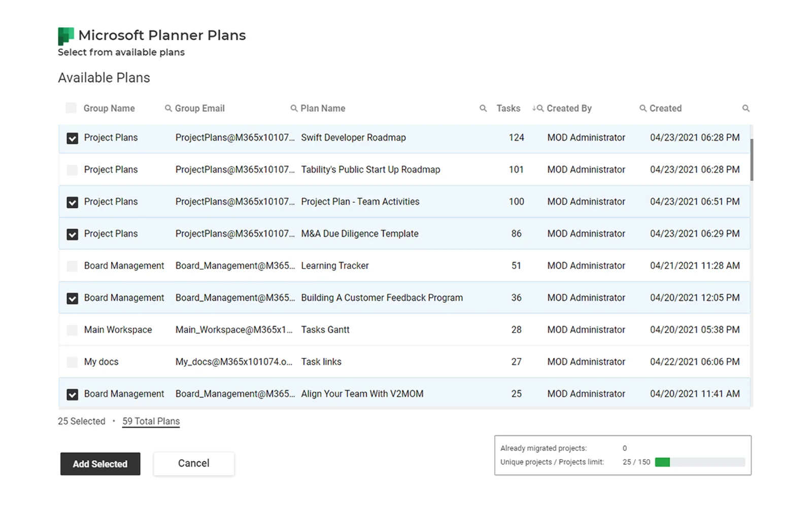The height and width of the screenshot is (508, 812).
Task: Uncheck the Project Plan - Team Activities checkbox
Action: [x=73, y=202]
